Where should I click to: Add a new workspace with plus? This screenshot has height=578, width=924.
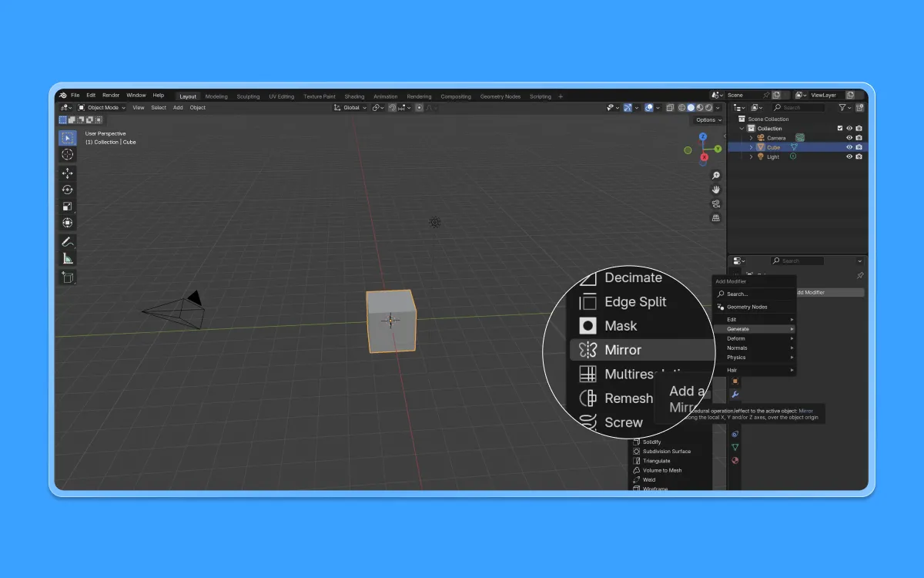pyautogui.click(x=561, y=96)
